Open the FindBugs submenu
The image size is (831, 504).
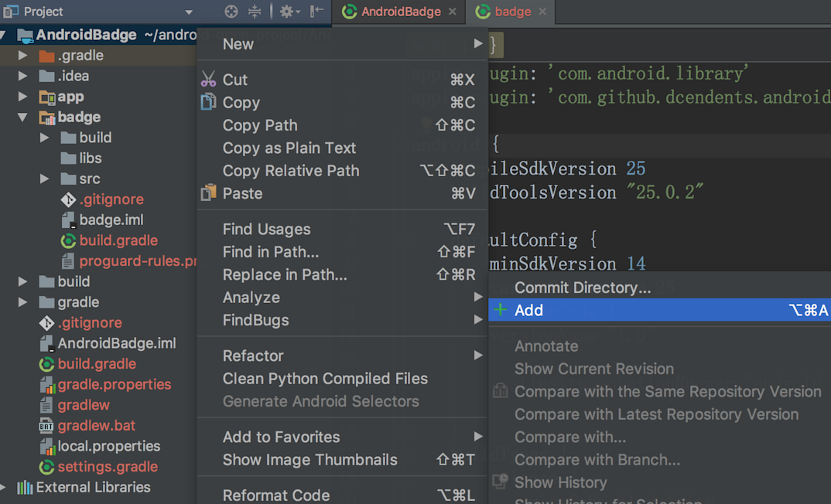pos(342,320)
